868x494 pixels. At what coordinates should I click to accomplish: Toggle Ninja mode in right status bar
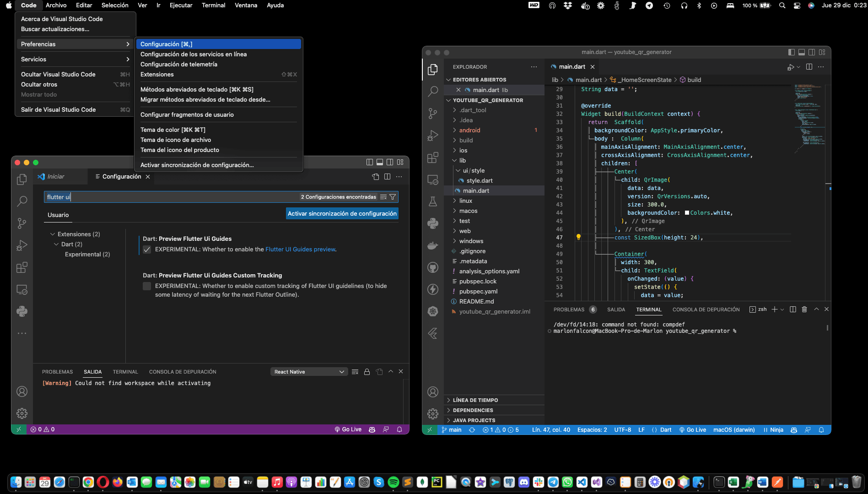[773, 430]
